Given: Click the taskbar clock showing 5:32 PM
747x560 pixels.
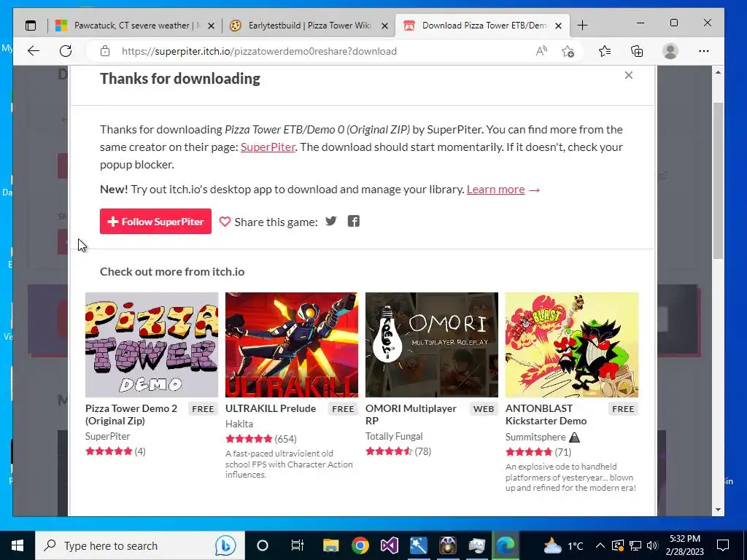Looking at the screenshot, I should (684, 545).
